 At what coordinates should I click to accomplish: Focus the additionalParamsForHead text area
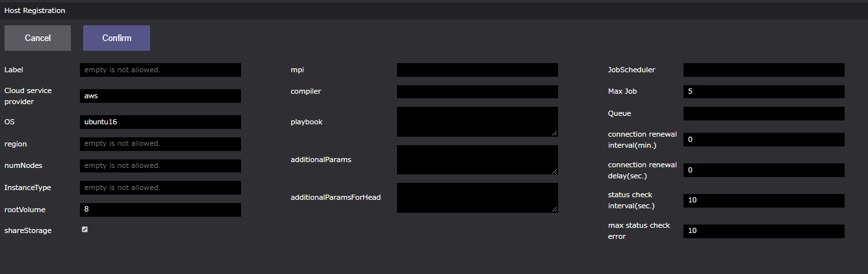tap(477, 197)
